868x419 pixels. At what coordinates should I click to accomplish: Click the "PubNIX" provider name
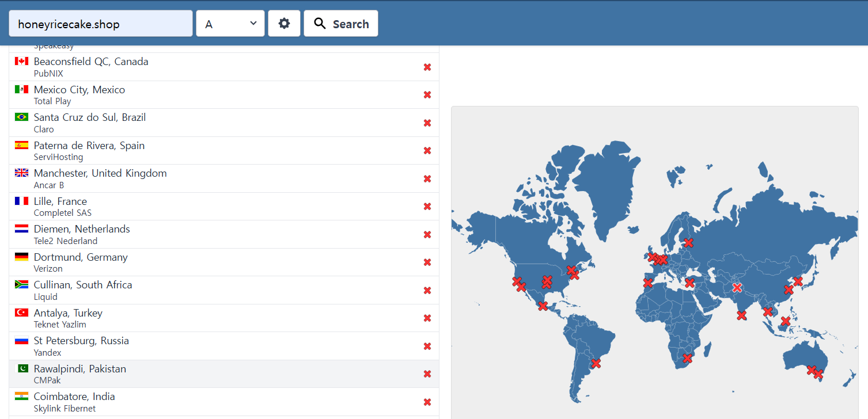(x=48, y=74)
